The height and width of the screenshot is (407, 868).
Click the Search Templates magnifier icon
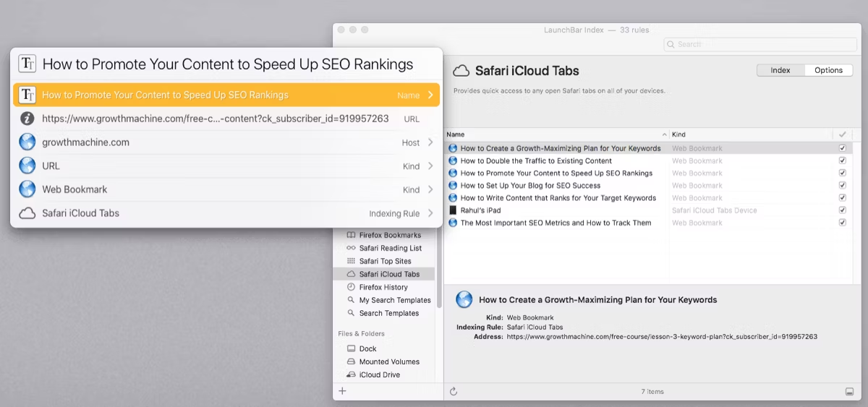tap(352, 313)
